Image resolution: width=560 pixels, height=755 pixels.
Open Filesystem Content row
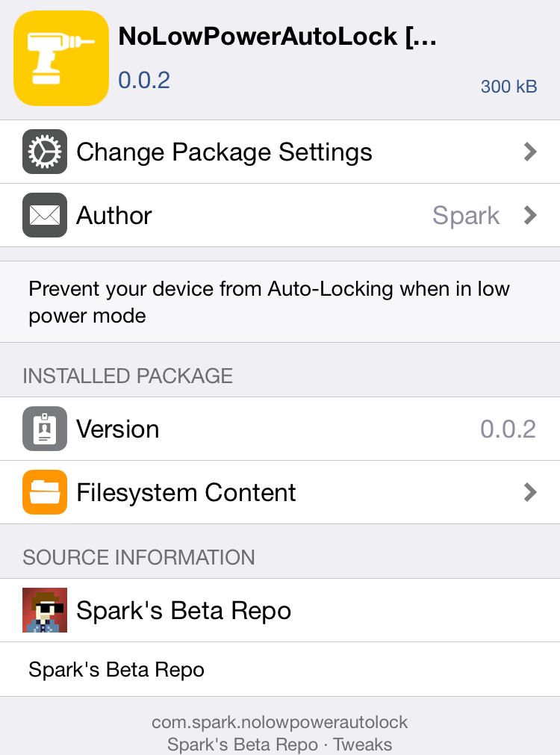point(187,492)
